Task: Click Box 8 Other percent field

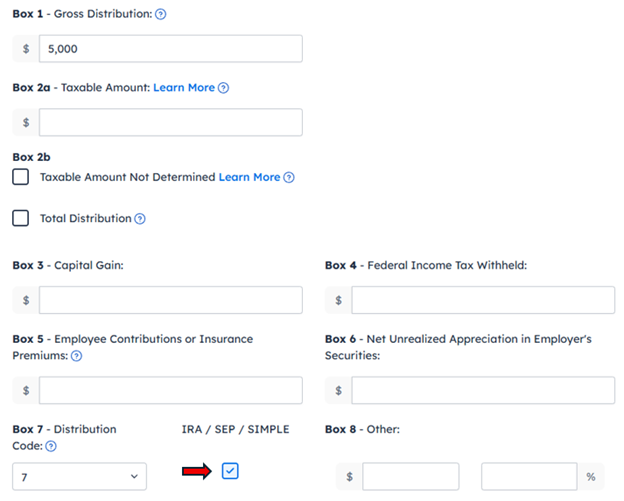Action: [x=529, y=476]
